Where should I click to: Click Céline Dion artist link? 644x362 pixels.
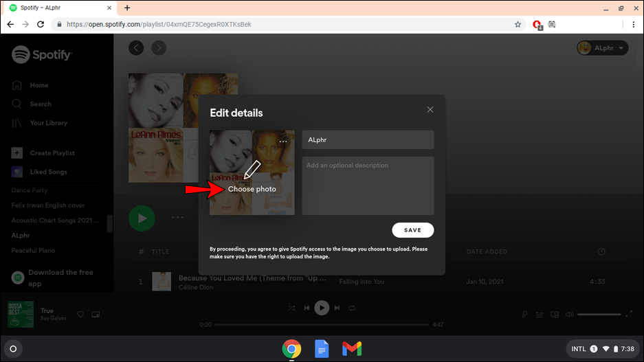[x=195, y=287]
